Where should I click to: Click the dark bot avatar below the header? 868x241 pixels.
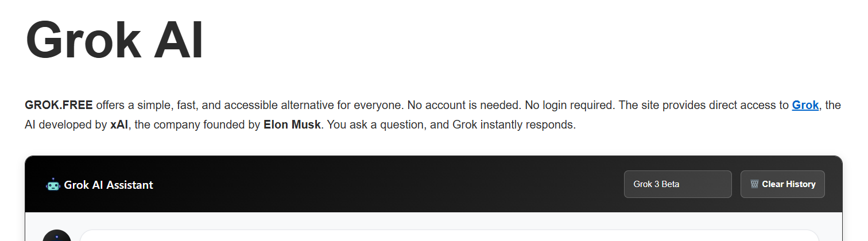tap(57, 236)
